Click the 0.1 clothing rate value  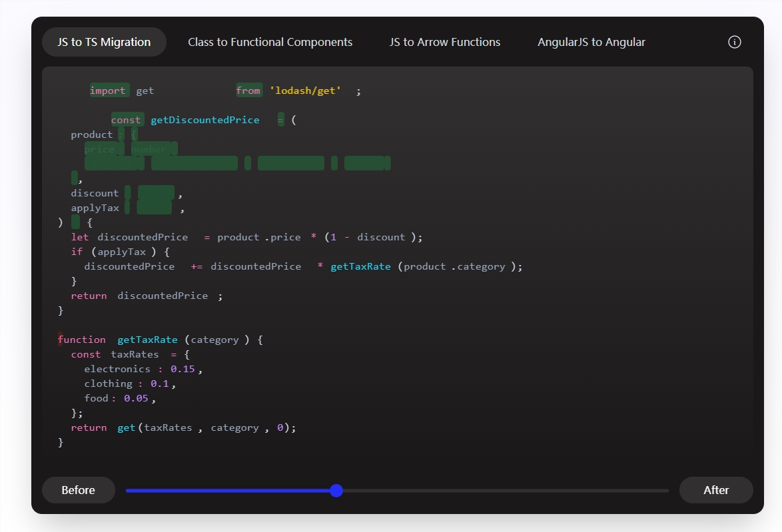point(160,384)
